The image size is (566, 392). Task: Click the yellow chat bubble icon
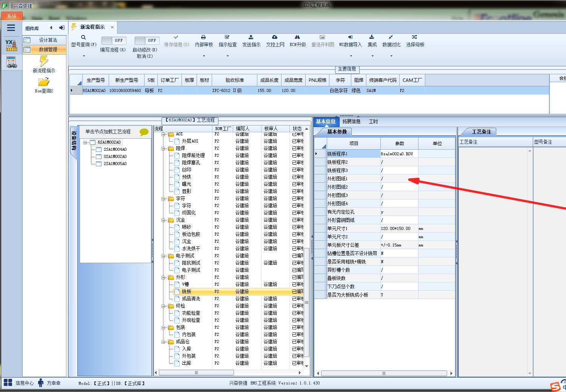tap(144, 132)
